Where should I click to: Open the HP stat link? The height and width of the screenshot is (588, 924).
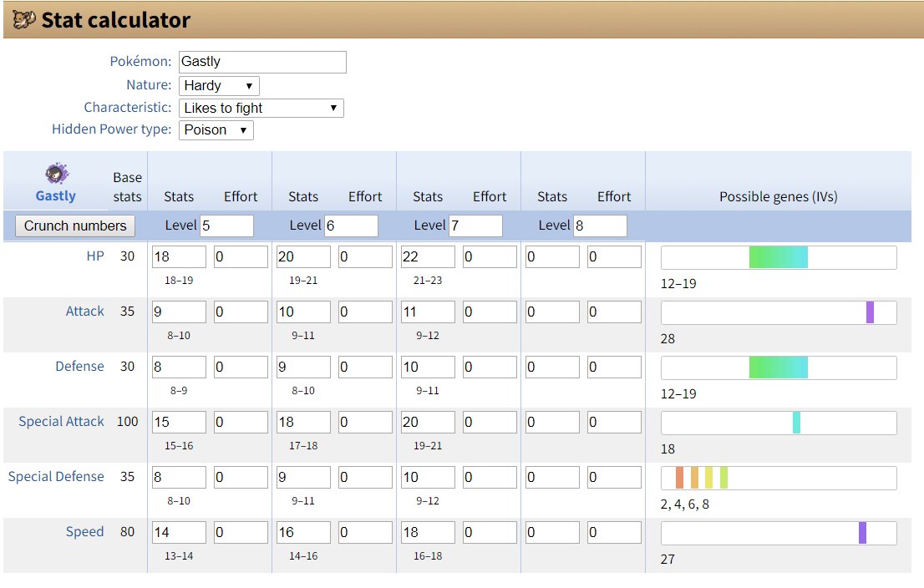[x=95, y=256]
